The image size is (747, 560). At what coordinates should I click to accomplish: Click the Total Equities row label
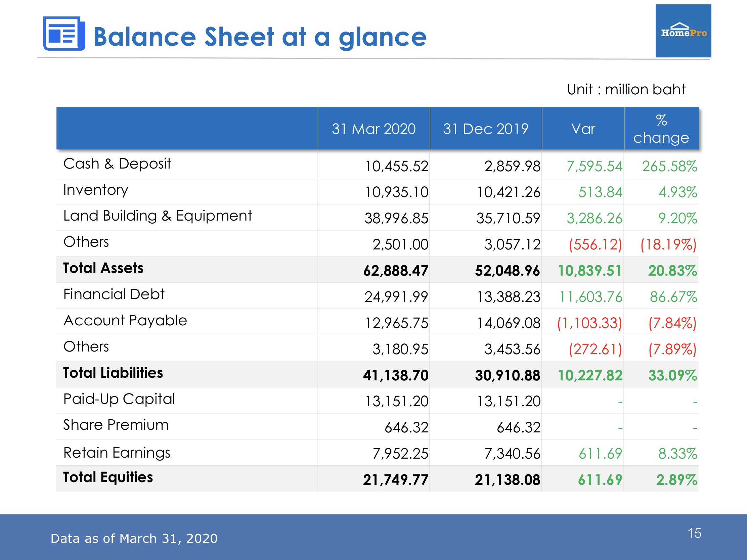coord(108,477)
